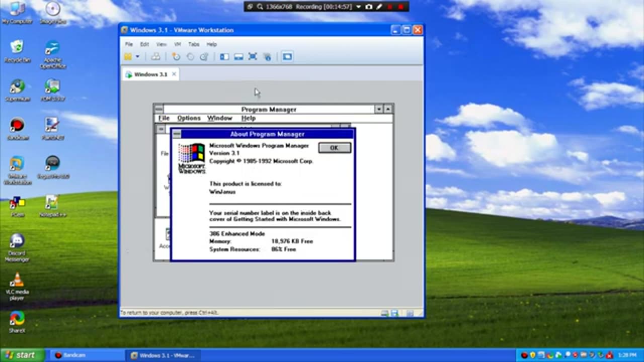Viewport: 644px width, 362px height.
Task: Open the VMware VM menu
Action: [178, 44]
